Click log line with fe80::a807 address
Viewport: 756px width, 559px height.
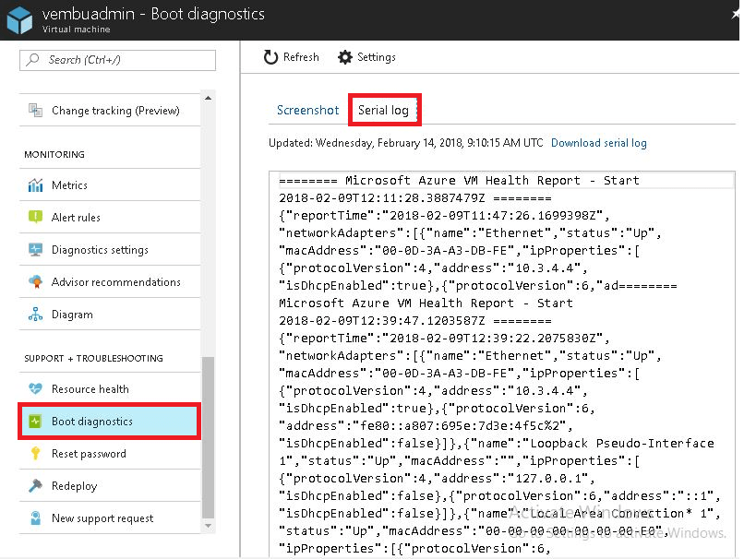pos(426,425)
